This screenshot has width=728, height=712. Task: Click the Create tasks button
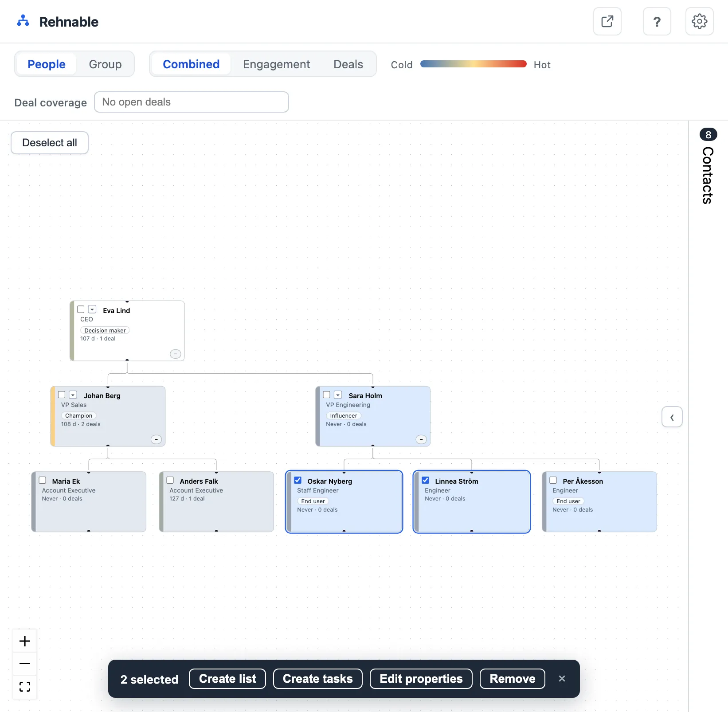(318, 679)
